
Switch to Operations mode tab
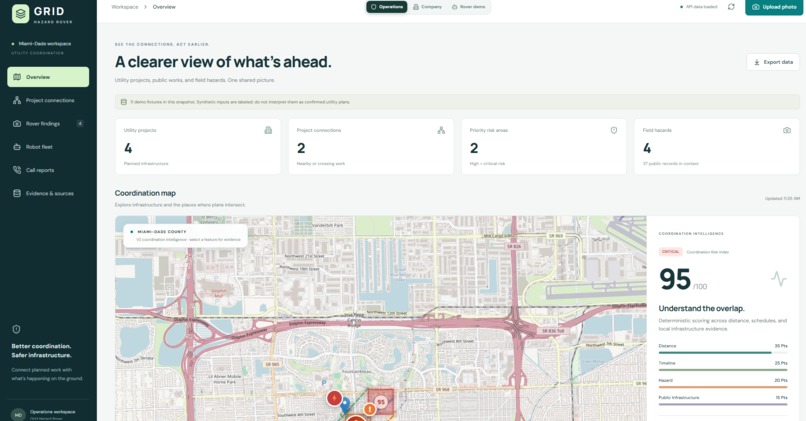pos(387,7)
